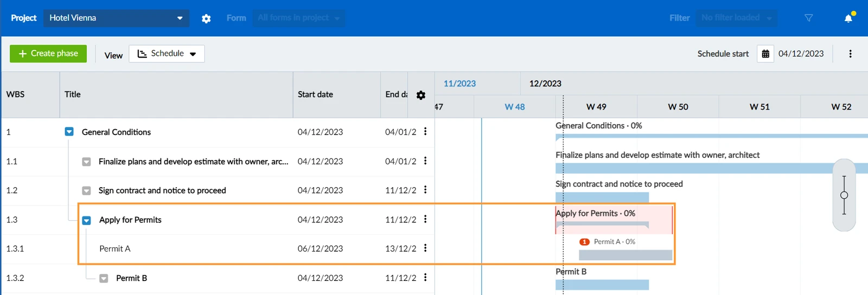The width and height of the screenshot is (868, 295).
Task: Open project settings gear icon
Action: click(x=206, y=18)
